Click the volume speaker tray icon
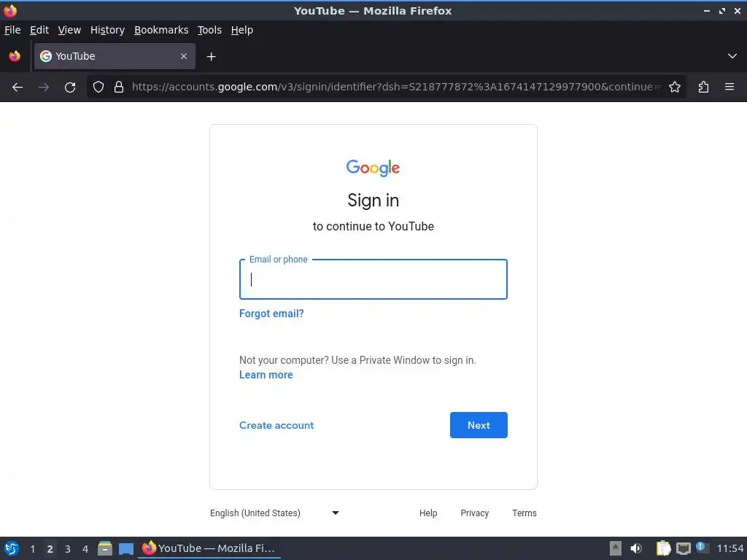 (x=636, y=548)
